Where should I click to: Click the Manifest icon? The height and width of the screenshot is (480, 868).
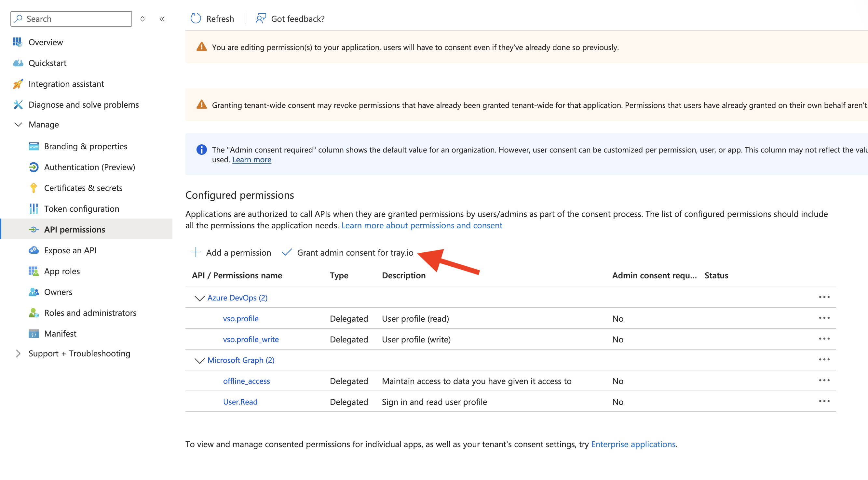click(34, 333)
